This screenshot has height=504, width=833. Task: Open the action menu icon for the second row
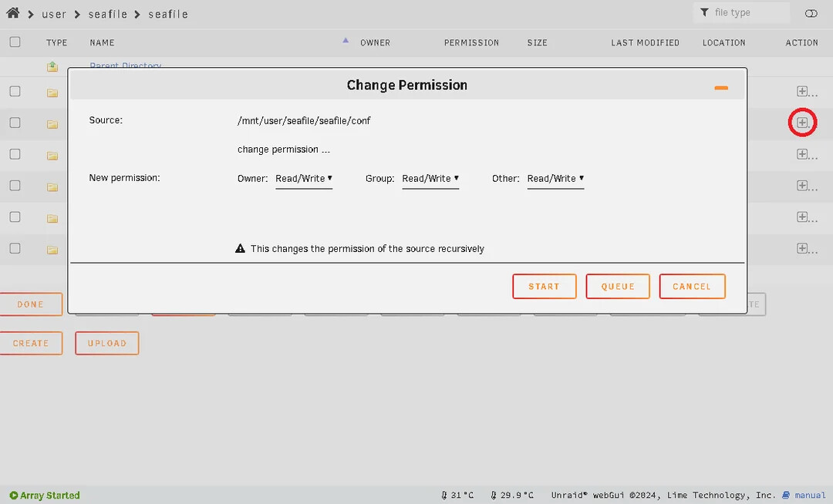coord(802,123)
